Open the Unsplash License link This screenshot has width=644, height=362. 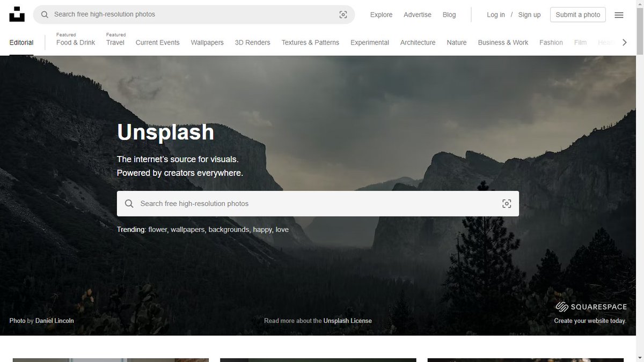[347, 321]
